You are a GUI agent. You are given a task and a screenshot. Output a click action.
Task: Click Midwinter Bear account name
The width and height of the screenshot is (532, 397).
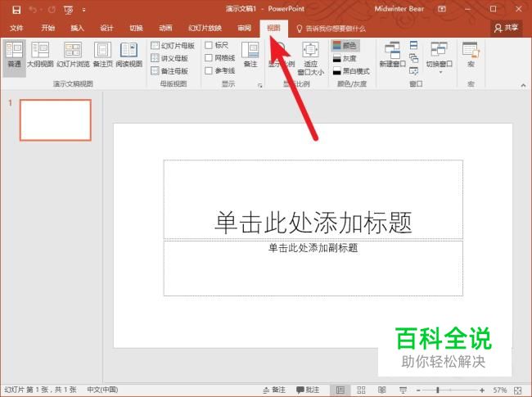pyautogui.click(x=399, y=9)
